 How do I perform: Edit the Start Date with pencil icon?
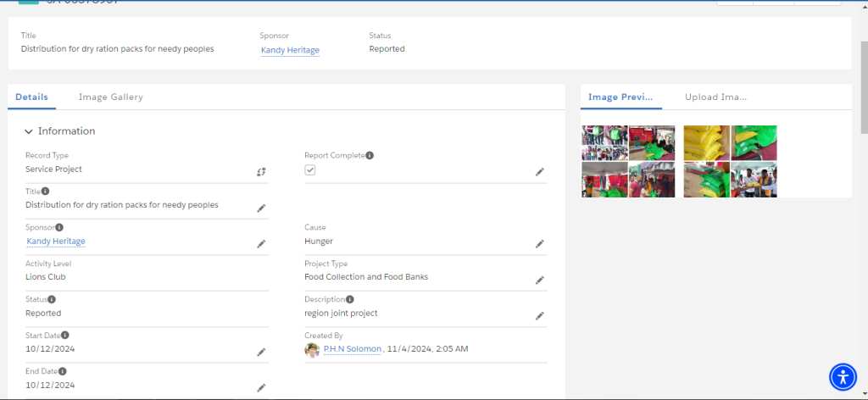coord(261,352)
